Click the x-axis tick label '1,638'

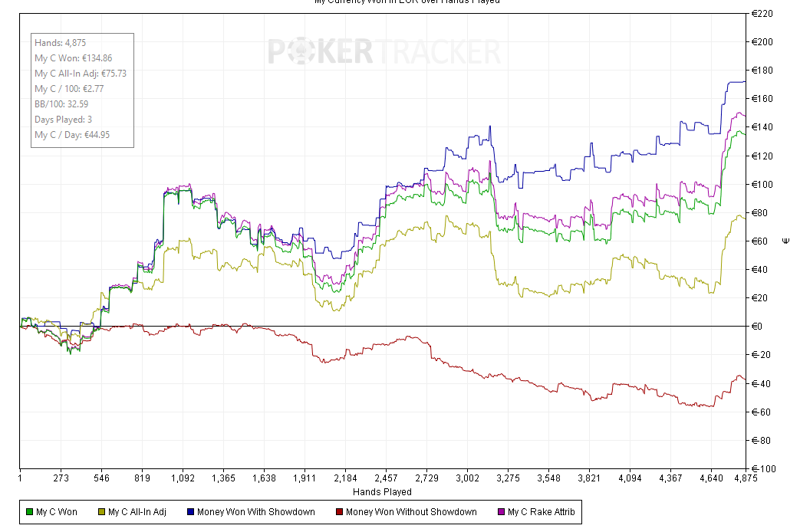(265, 478)
